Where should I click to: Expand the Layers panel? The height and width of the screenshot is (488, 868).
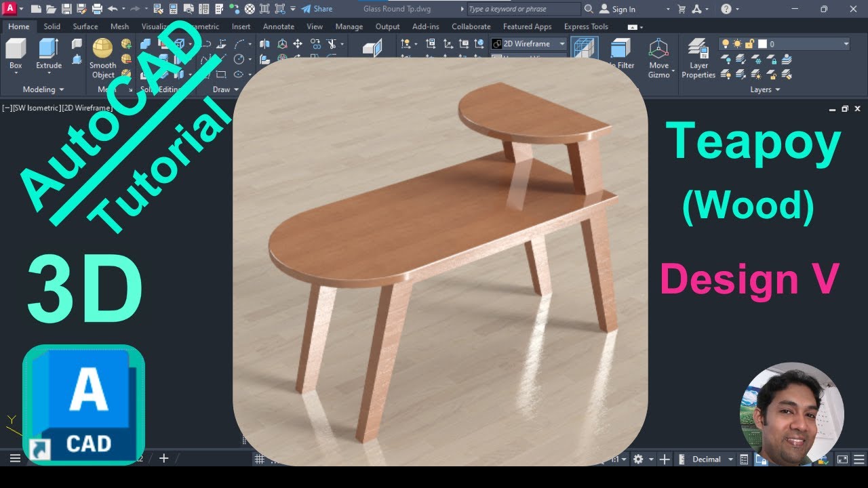(765, 89)
